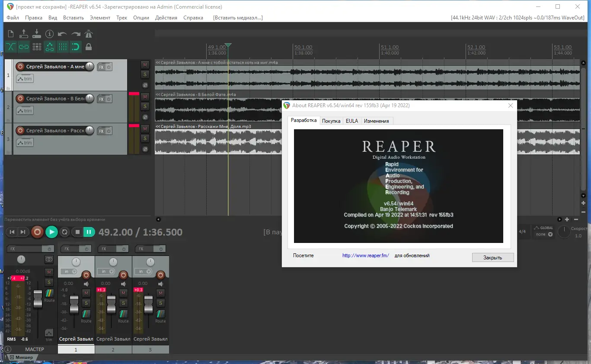The height and width of the screenshot is (364, 591).
Task: Open project settings info icon
Action: tap(50, 34)
